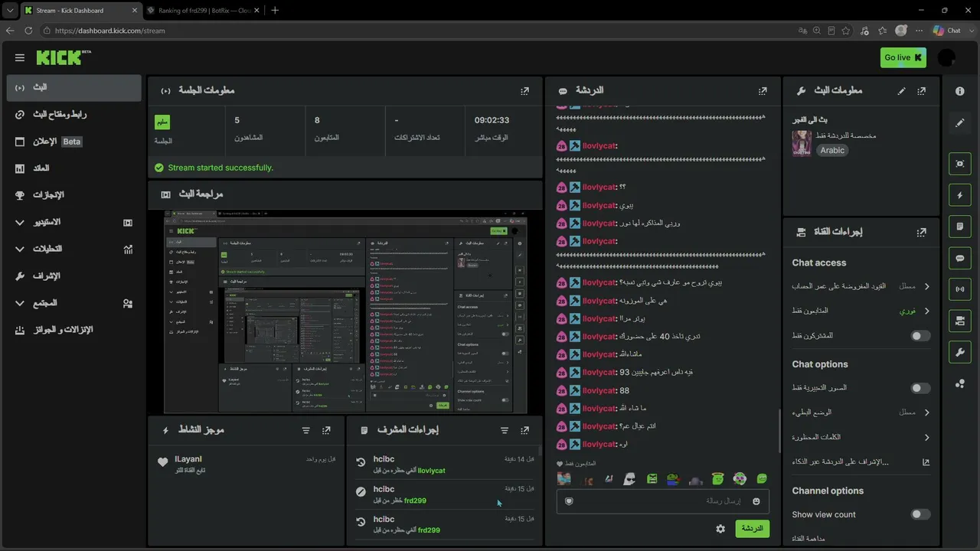Toggle the notes document widget in right sidebar

[960, 227]
